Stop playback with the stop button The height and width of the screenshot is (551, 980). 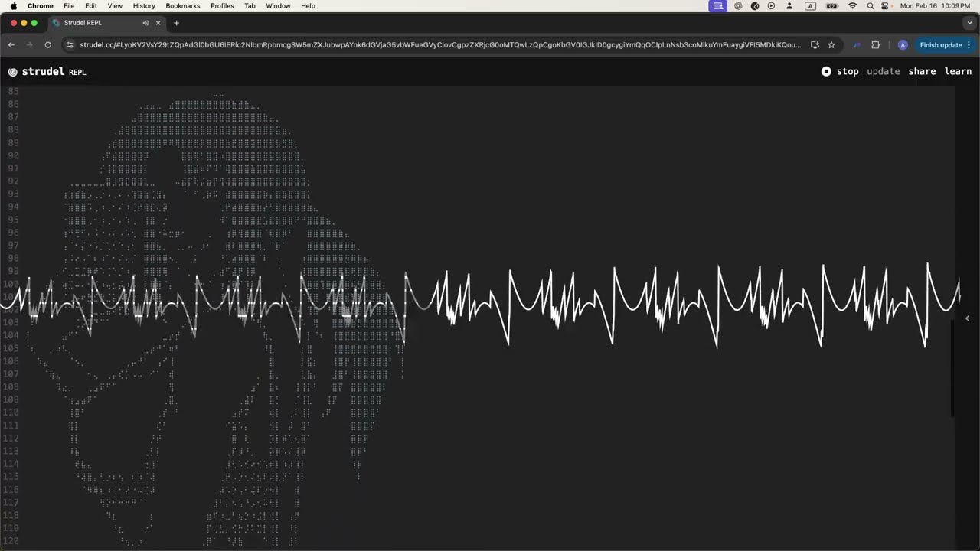point(840,71)
